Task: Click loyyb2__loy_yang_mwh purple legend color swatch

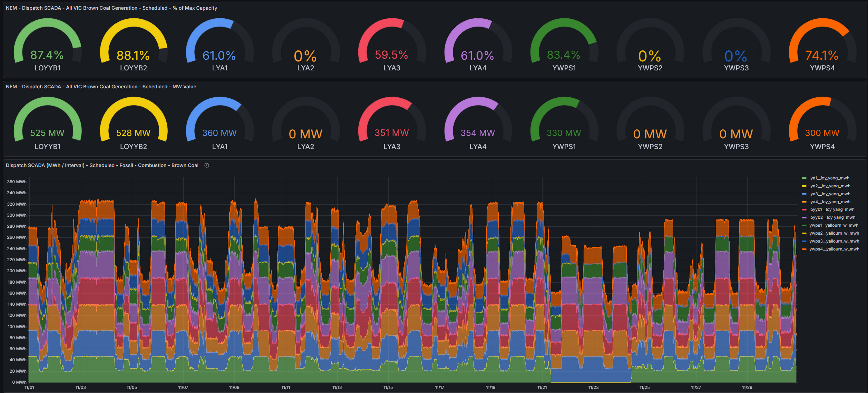Action: coord(804,217)
